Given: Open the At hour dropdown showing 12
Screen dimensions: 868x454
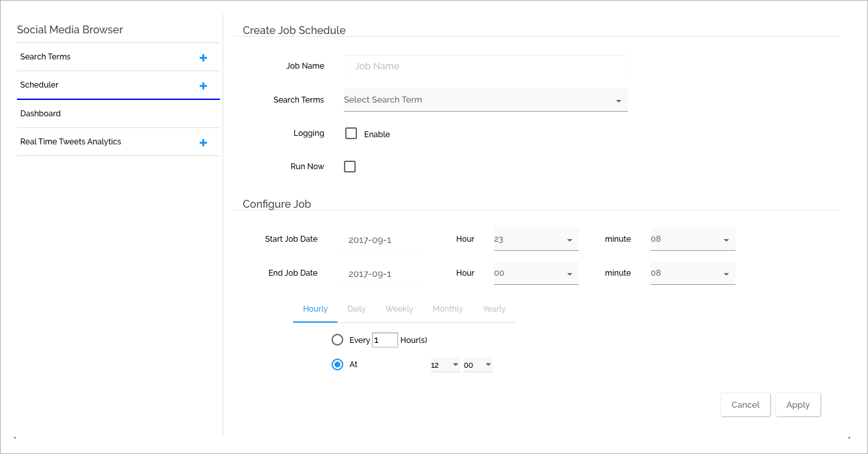Looking at the screenshot, I should 445,365.
